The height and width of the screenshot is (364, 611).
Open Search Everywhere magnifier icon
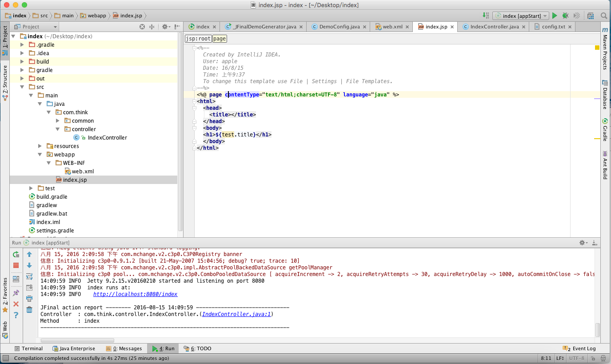(x=604, y=16)
